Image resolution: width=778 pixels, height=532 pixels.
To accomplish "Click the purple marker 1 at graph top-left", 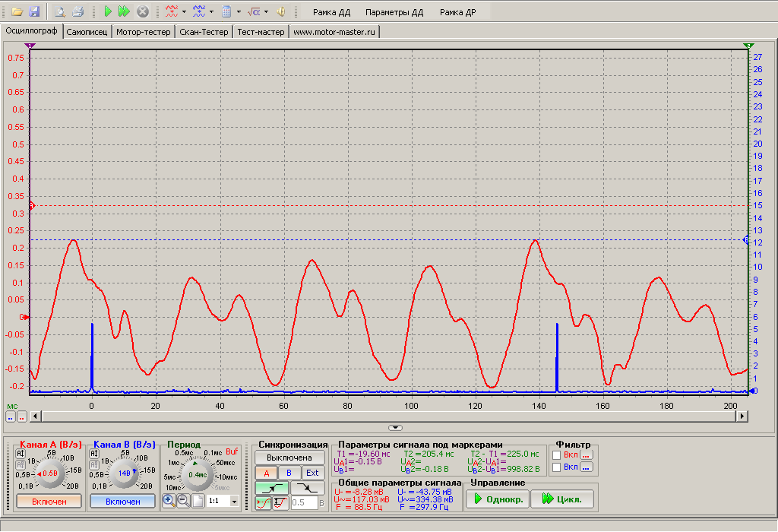I will click(x=30, y=46).
